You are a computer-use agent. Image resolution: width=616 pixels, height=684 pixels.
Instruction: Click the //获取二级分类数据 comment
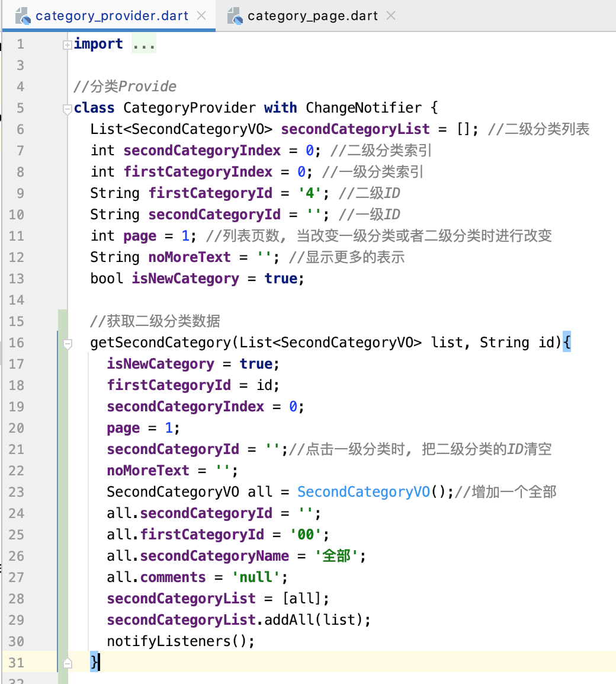[155, 321]
